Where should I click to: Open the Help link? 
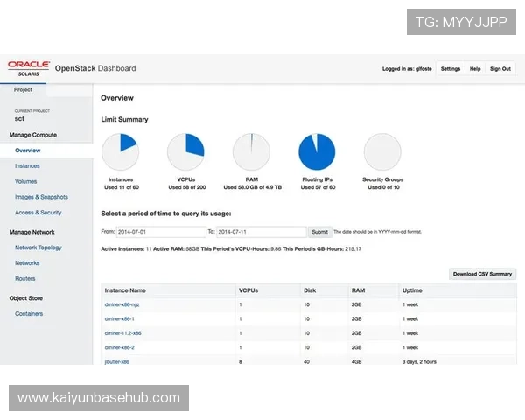point(475,68)
